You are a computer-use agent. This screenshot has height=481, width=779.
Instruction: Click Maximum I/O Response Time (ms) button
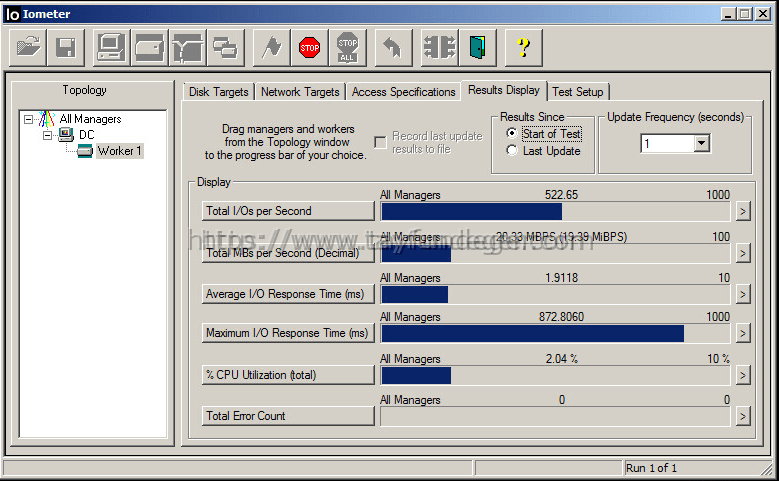288,333
